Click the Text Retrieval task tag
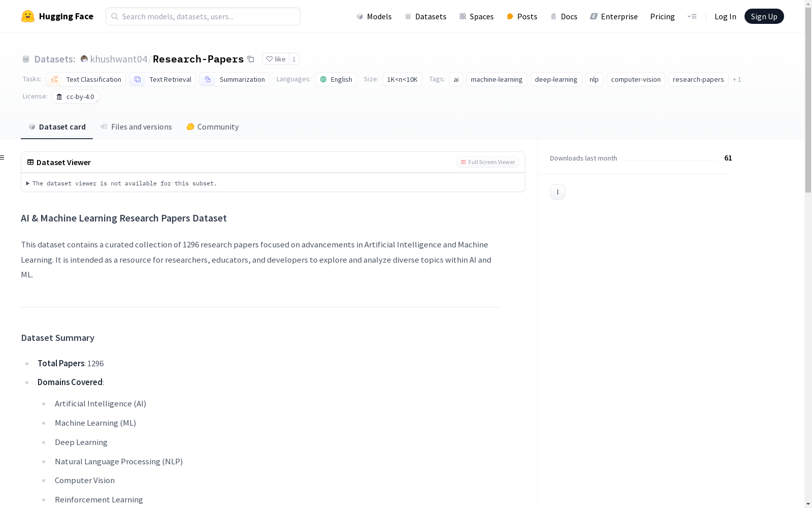The height and width of the screenshot is (508, 812). click(x=162, y=79)
